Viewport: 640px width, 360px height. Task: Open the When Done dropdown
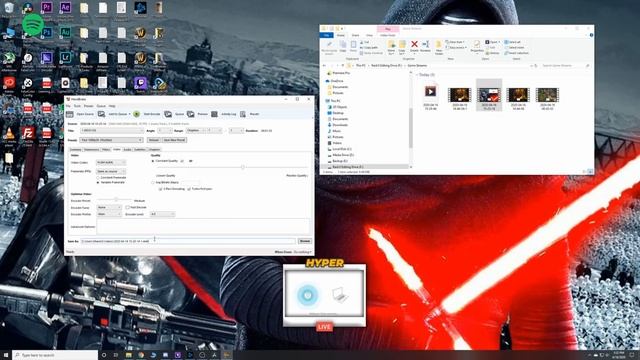(x=302, y=252)
